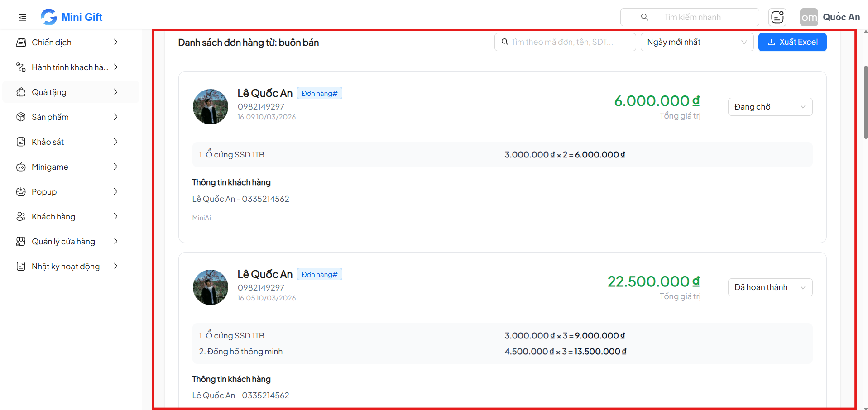868x410 pixels.
Task: Expand the Khách hàng menu chevron
Action: [x=116, y=216]
